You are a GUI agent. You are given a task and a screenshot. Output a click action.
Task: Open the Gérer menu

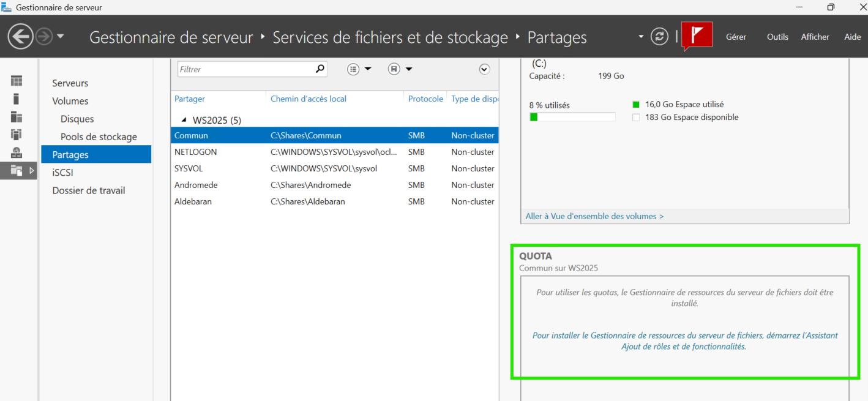736,37
